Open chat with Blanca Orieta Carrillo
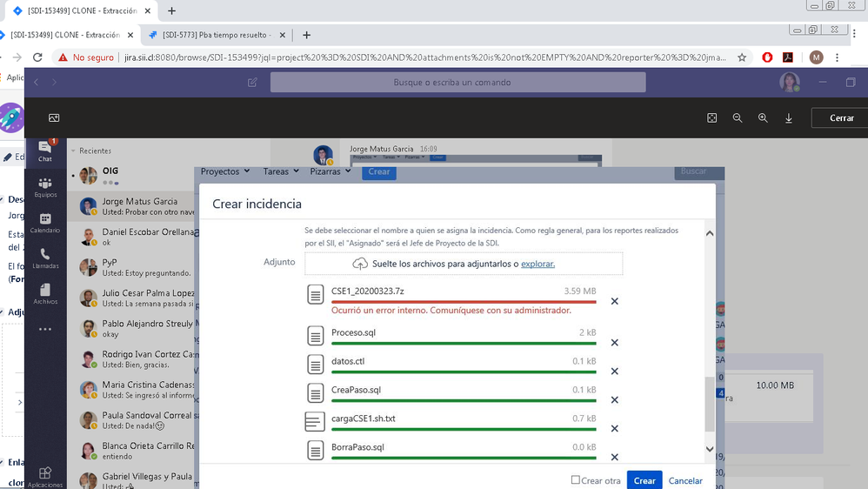The width and height of the screenshot is (868, 489). pos(131,450)
